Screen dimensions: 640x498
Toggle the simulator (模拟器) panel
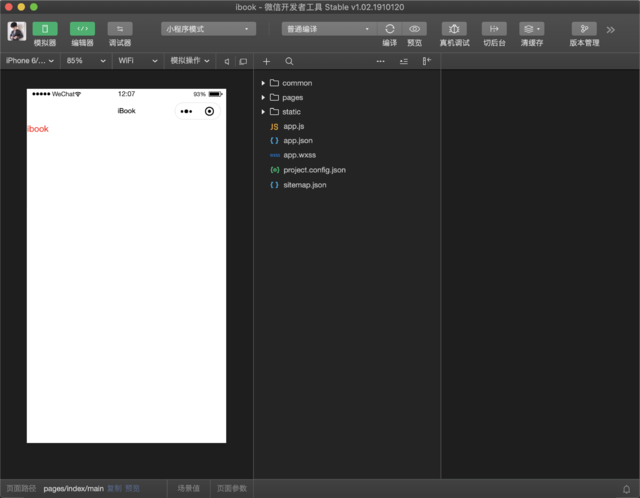pyautogui.click(x=45, y=29)
